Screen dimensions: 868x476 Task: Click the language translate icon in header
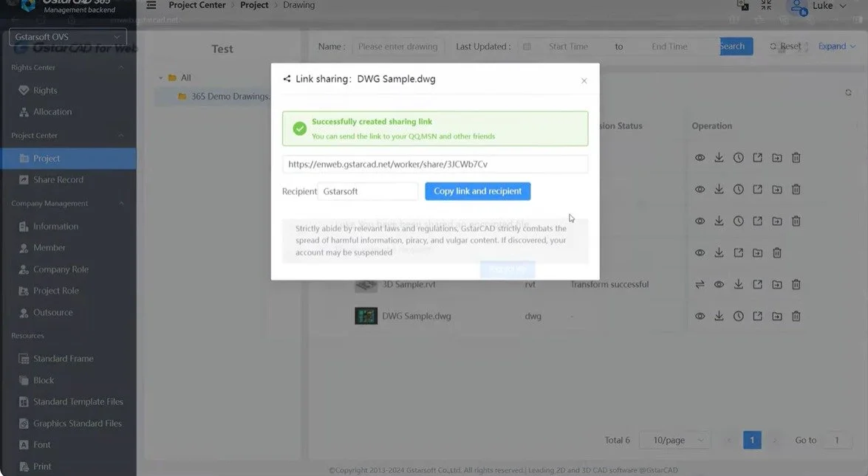tap(742, 5)
